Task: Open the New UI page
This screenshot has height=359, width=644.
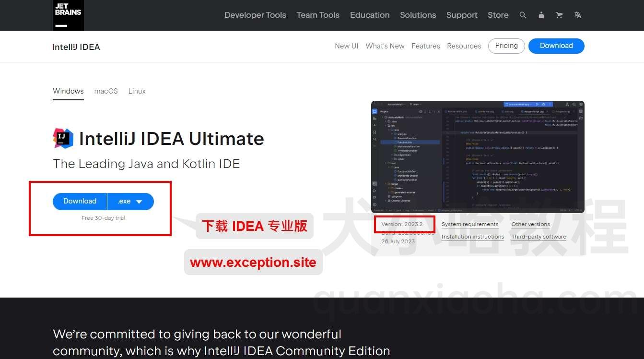Action: click(347, 46)
